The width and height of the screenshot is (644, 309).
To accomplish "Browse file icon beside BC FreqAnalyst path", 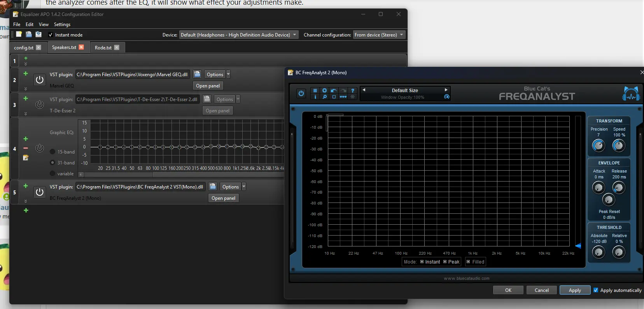I will point(213,187).
